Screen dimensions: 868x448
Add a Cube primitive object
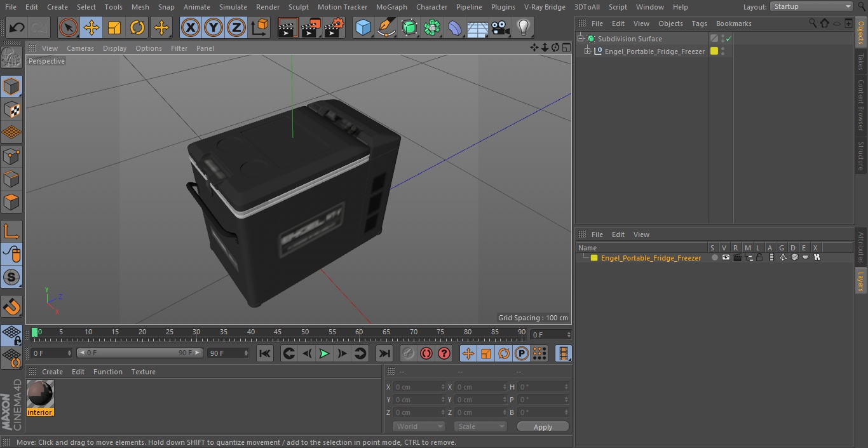[x=363, y=28]
